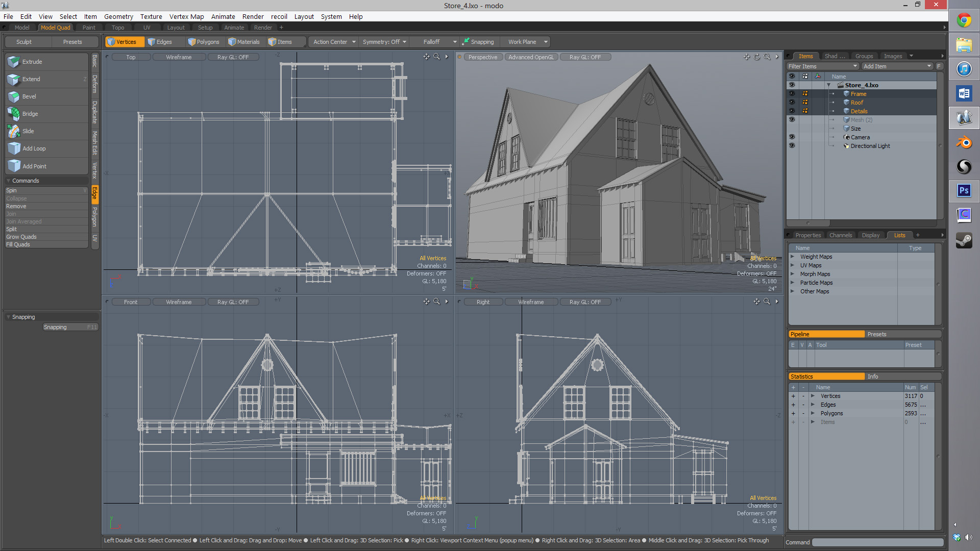Open the Geometry menu
980x551 pixels.
coord(118,16)
